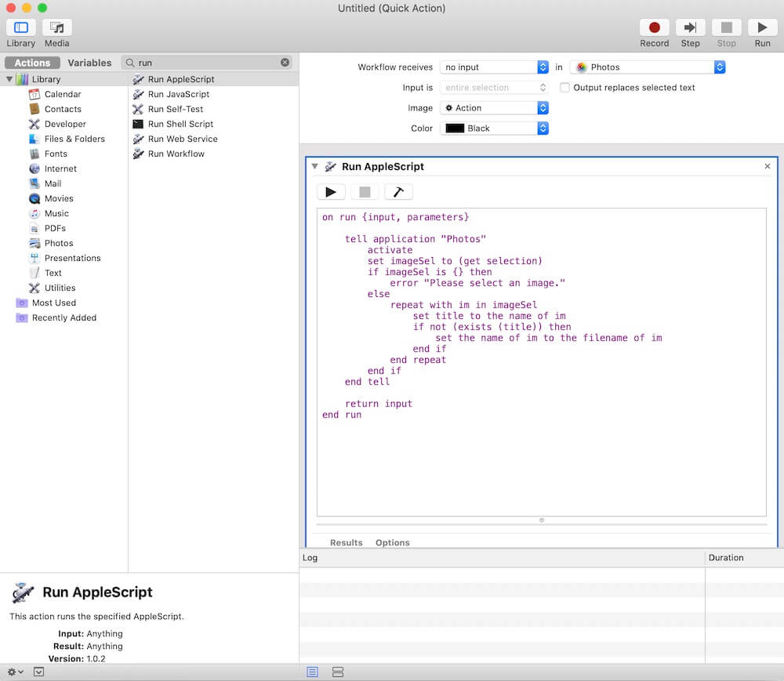This screenshot has height=681, width=784.
Task: Select the Photos category in library
Action: 59,243
